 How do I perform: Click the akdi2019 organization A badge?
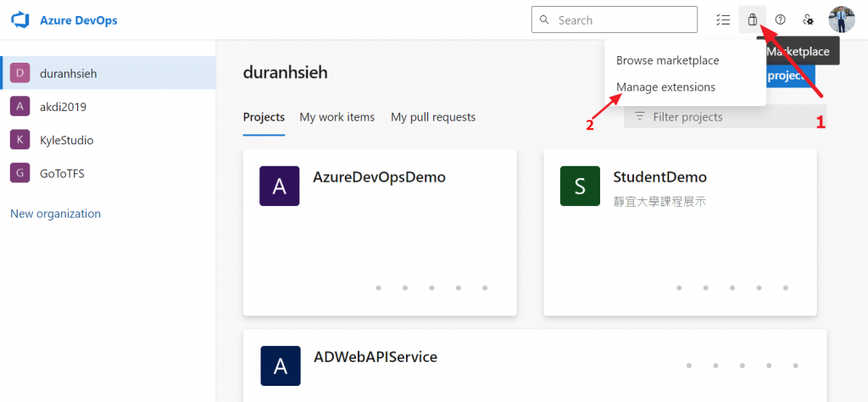tap(20, 106)
